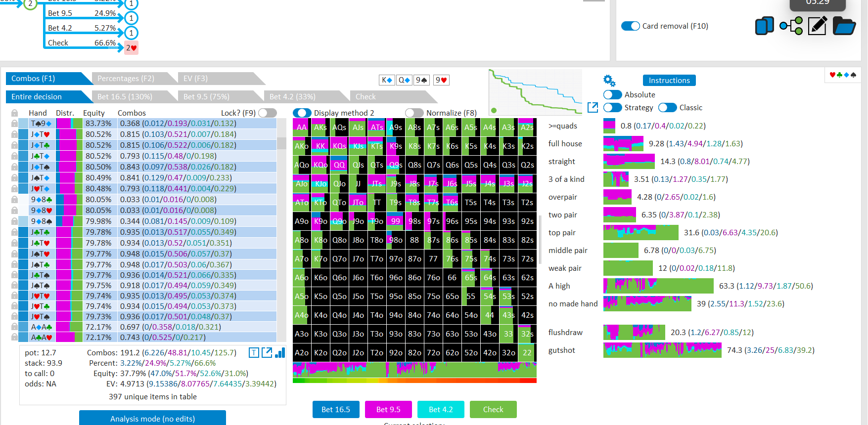868x425 pixels.
Task: Click the full house category bar
Action: 623,144
